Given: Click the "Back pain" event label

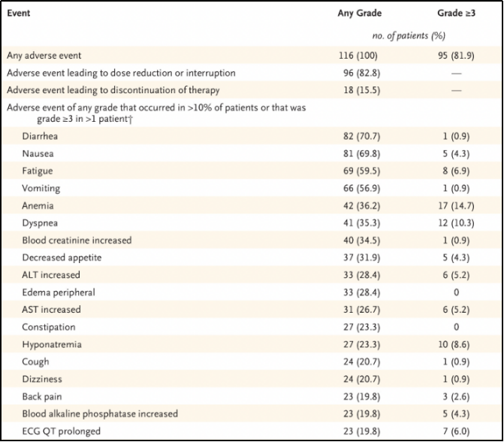Looking at the screenshot, I should pos(42,397).
